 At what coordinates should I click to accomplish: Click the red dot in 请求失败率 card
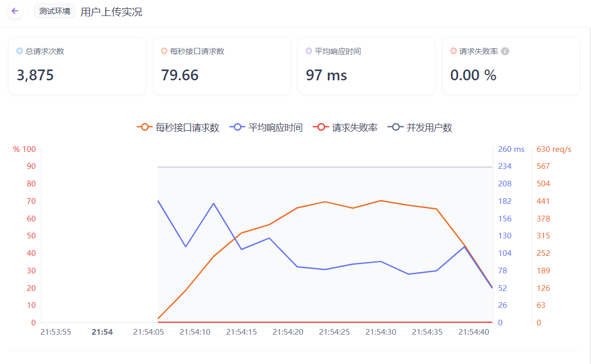point(454,51)
